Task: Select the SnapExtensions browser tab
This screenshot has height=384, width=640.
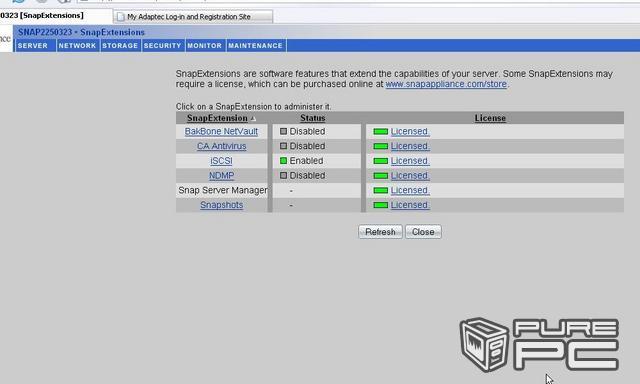Action: (55, 16)
